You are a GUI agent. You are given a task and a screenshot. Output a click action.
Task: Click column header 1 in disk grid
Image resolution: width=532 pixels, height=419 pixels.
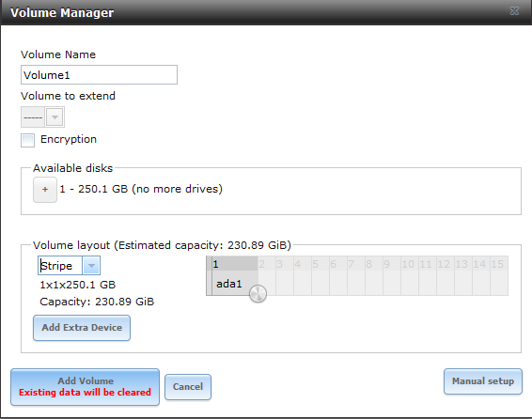[x=234, y=264]
